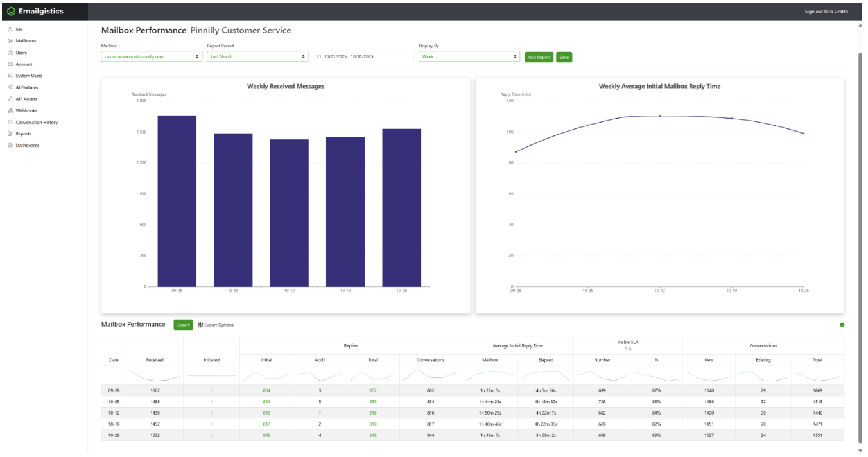Click the API Access key icon
868x457 pixels.
[10, 99]
